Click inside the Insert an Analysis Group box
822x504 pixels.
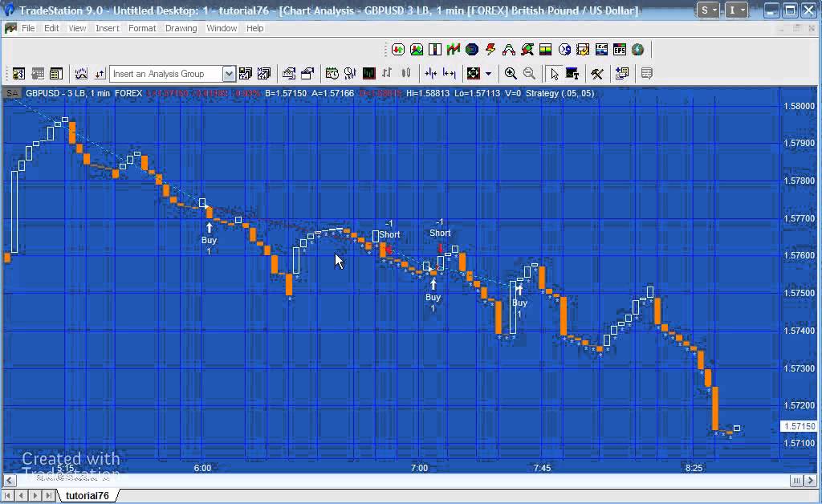pyautogui.click(x=167, y=74)
